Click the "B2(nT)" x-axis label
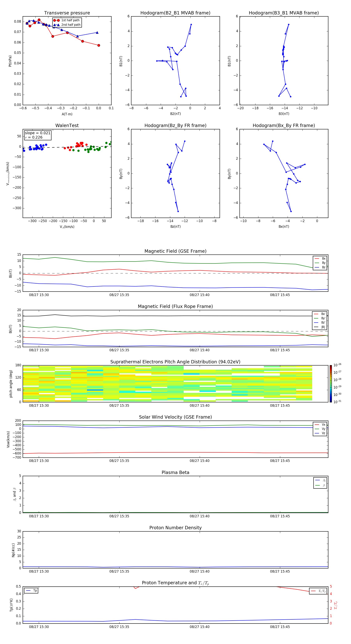This screenshot has width=351, height=644. [x=175, y=114]
